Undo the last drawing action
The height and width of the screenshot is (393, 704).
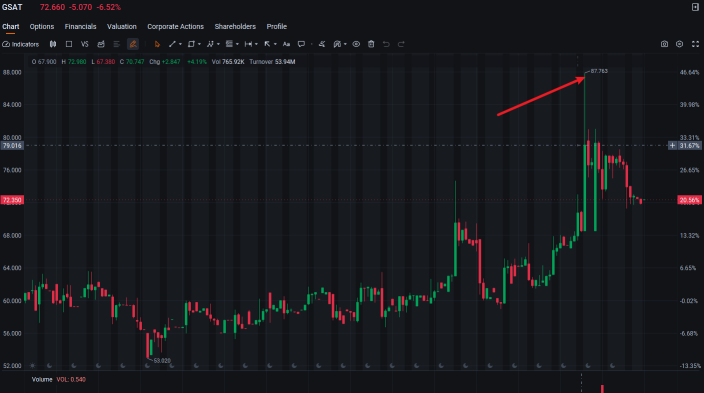click(x=386, y=44)
